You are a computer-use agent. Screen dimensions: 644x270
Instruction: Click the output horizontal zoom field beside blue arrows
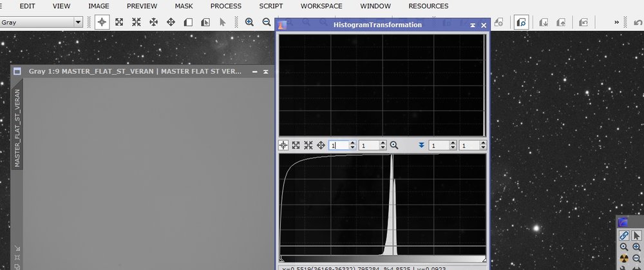pos(439,145)
